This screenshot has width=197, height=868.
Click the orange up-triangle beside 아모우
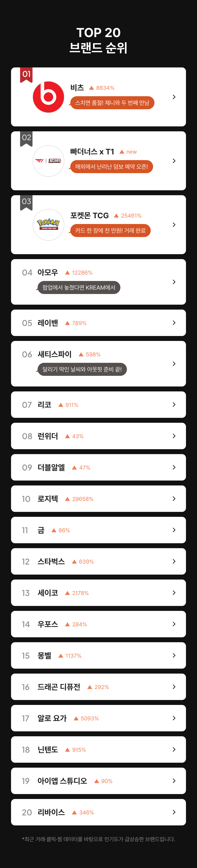click(67, 273)
